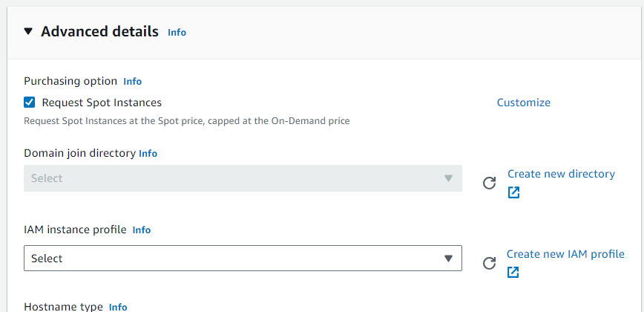Screen dimensions: 644x312
Task: Click the Domain join directory dropdown arrow
Action: (x=448, y=178)
